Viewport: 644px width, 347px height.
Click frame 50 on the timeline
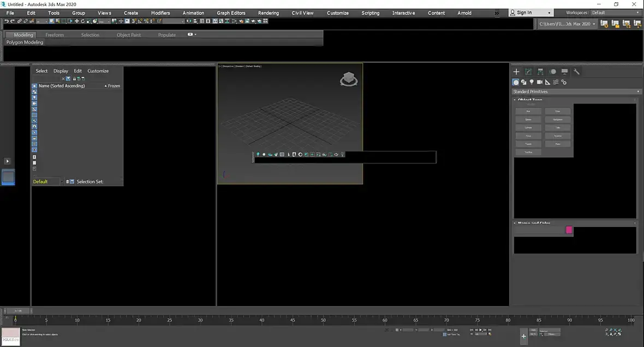pos(323,320)
